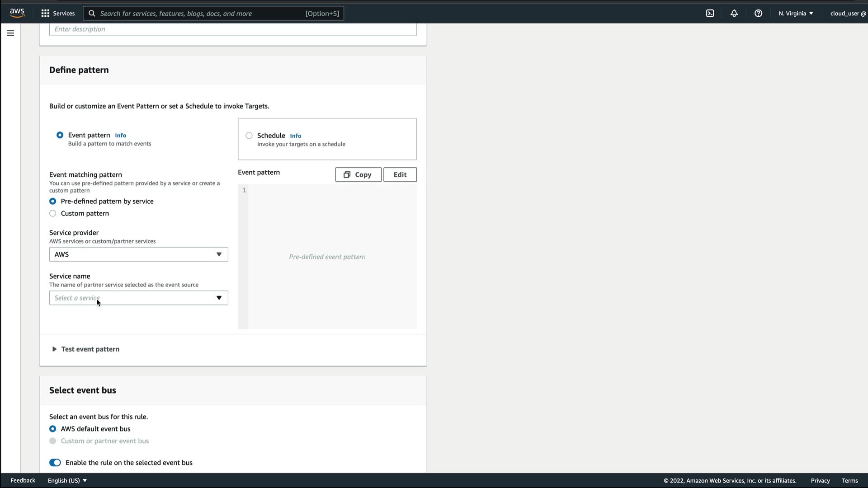Image resolution: width=868 pixels, height=488 pixels.
Task: Open the cloud_user account menu
Action: coord(848,14)
